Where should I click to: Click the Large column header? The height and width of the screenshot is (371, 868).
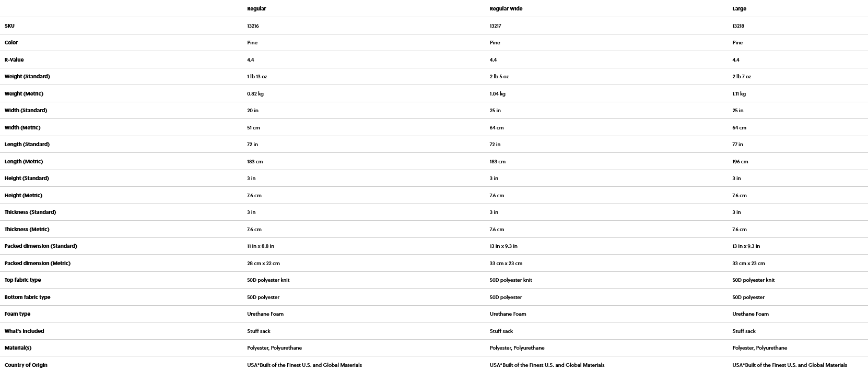coord(739,9)
